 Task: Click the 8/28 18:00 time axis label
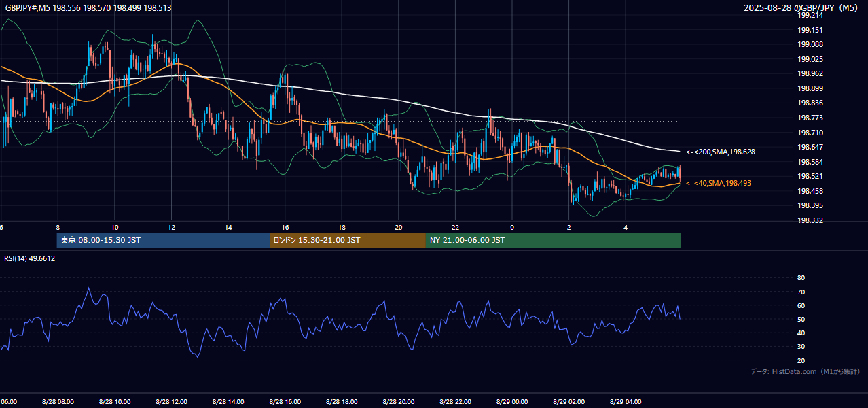coord(342,401)
